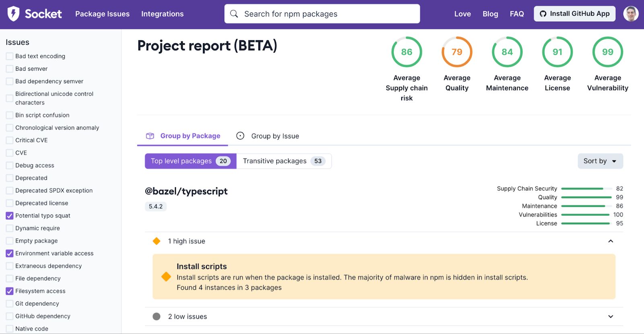This screenshot has width=644, height=334.
Task: Switch to Group by Issue tab
Action: (268, 136)
